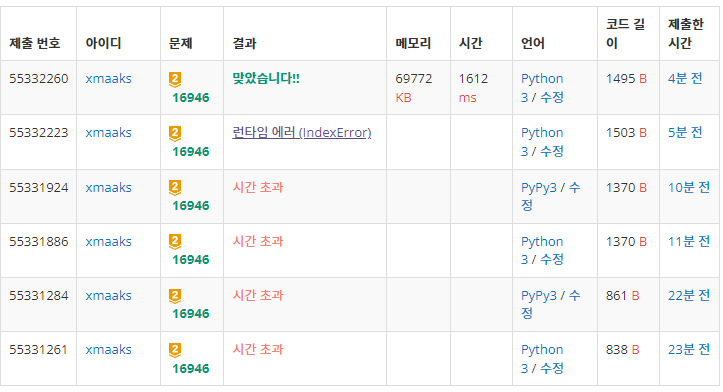
Task: Click the 제출한 시간 column header
Action: (x=686, y=34)
